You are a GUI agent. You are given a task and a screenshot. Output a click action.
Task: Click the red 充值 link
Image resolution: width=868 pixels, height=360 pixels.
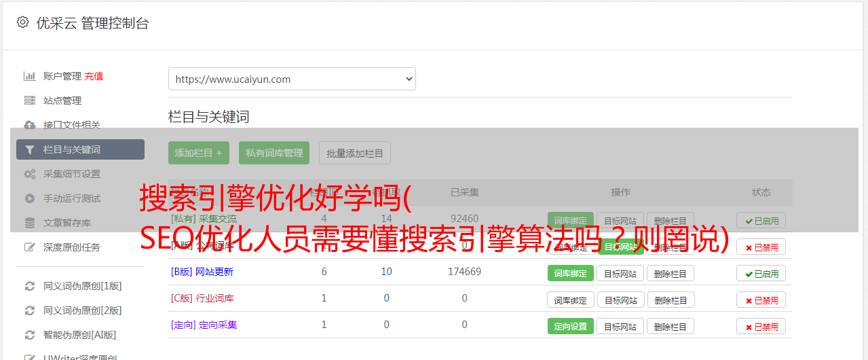(x=94, y=76)
